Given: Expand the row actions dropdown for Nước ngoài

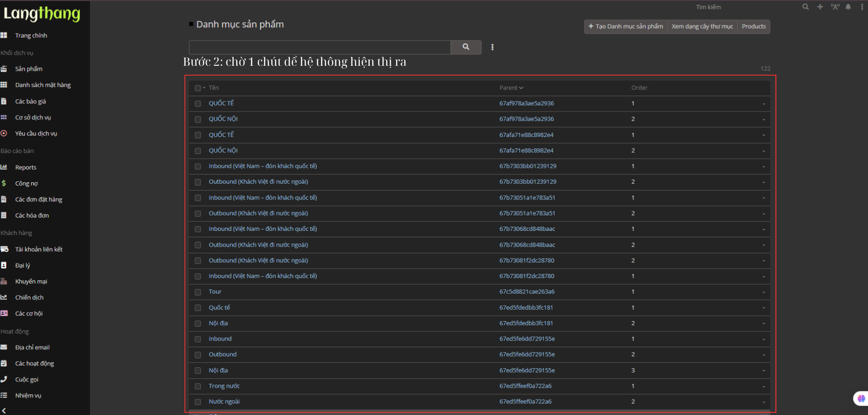Looking at the screenshot, I should [764, 402].
